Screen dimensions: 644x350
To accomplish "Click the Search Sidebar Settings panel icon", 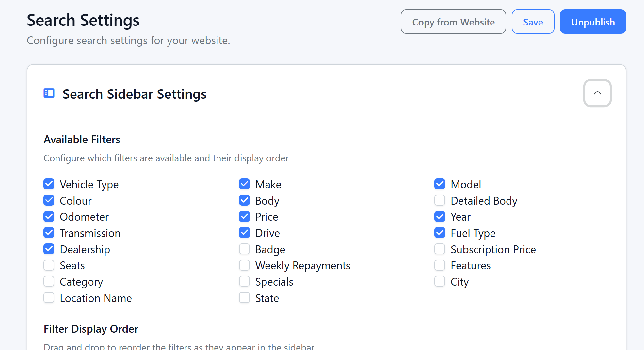I will pyautogui.click(x=49, y=93).
